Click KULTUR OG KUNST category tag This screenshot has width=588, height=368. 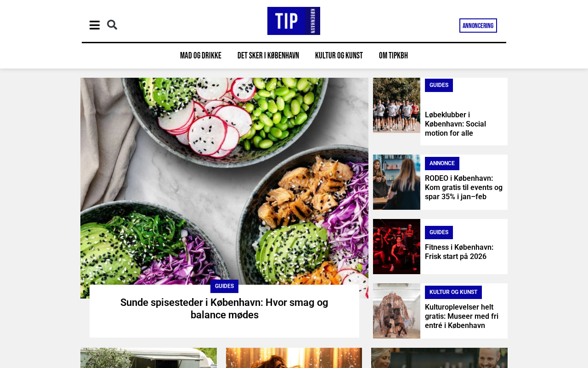453,292
